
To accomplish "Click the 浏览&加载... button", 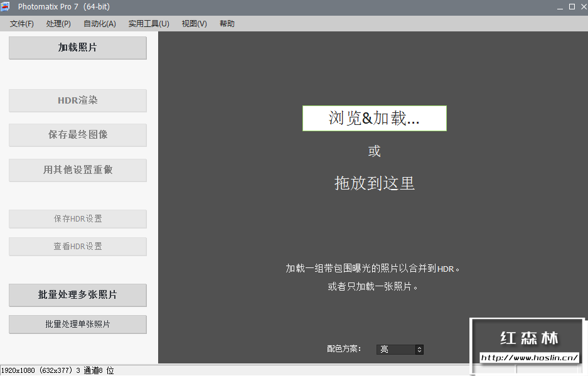I will [x=374, y=118].
